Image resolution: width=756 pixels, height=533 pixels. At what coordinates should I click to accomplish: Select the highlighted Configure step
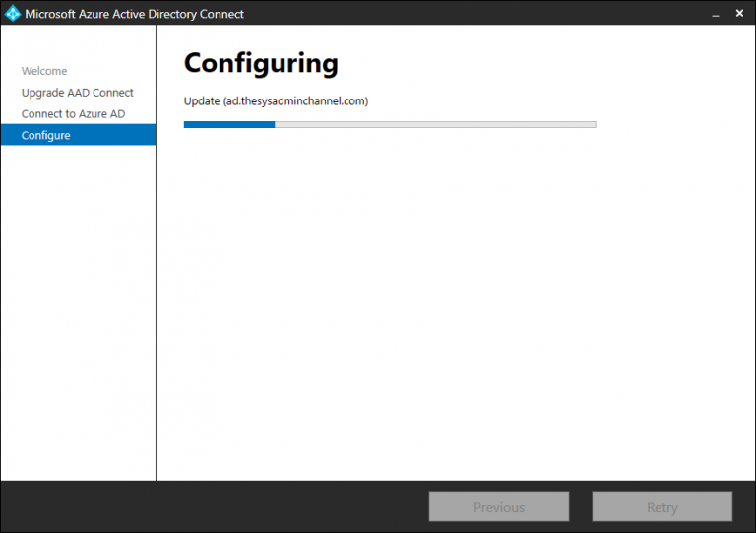(78, 135)
